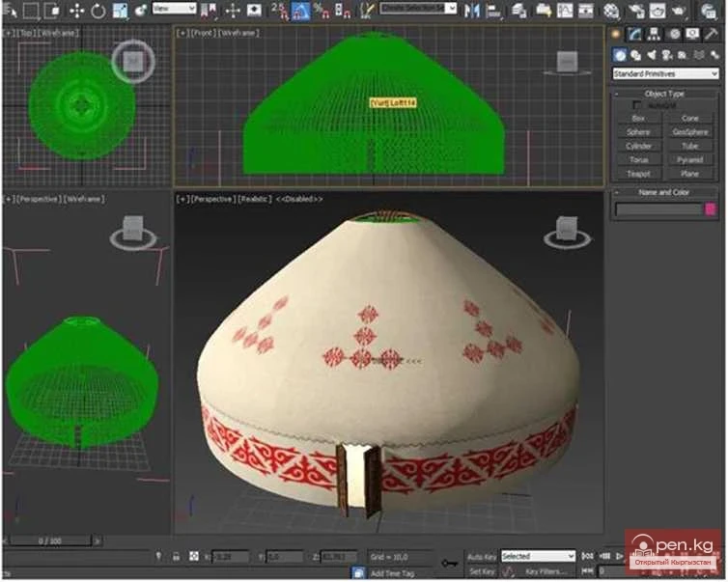
Task: Click the pink object color swatch
Action: [x=711, y=208]
